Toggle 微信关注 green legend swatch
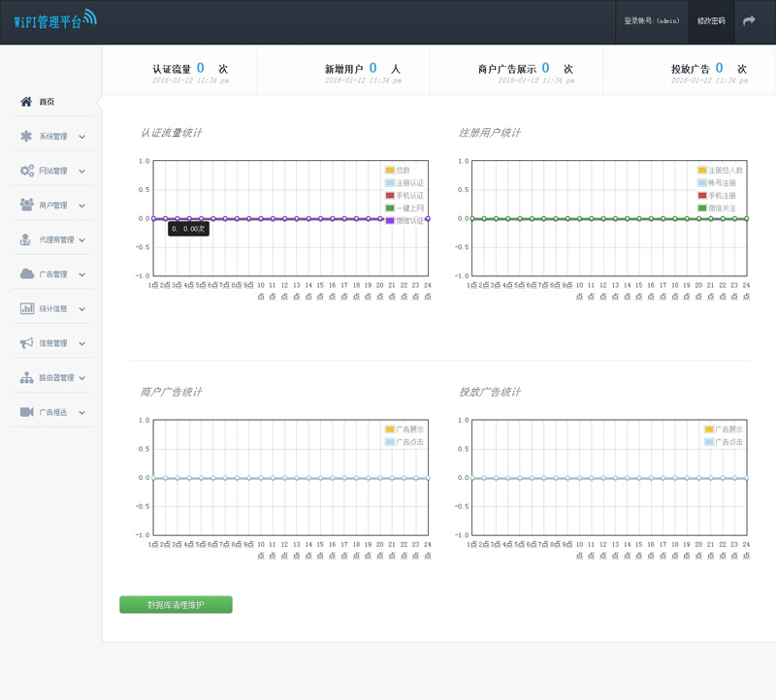The height and width of the screenshot is (700, 776). click(x=702, y=208)
